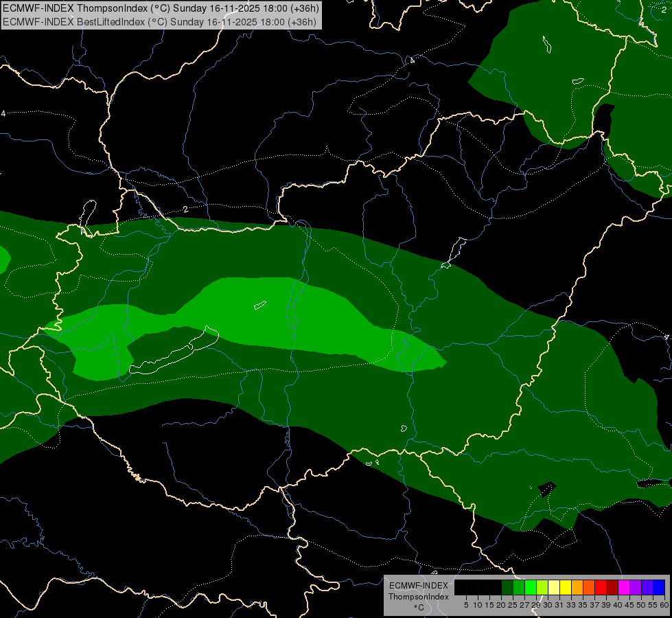Viewport: 672px width, 618px height.
Task: Click legend scale value 39
Action: coord(606,605)
